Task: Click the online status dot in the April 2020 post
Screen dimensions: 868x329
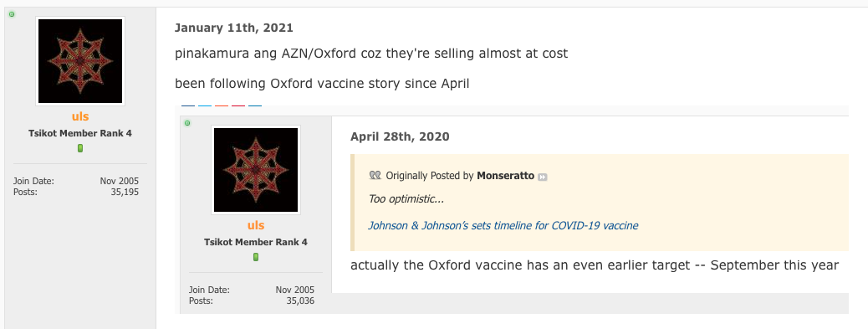Action: pos(187,123)
